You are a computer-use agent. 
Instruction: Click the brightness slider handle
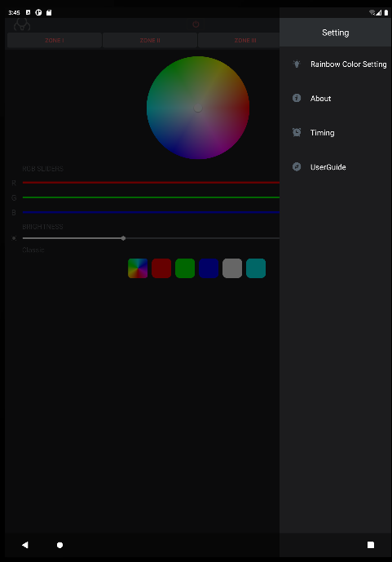click(123, 238)
